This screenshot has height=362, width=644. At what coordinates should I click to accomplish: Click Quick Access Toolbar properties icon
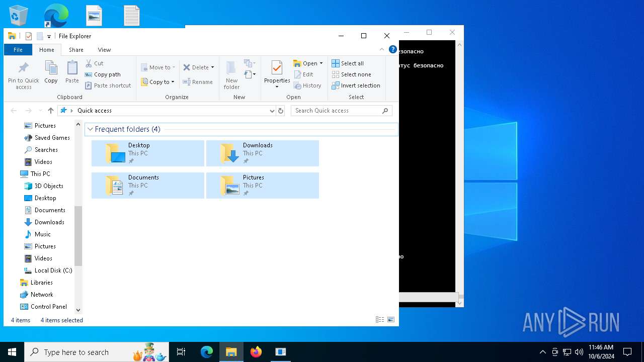pos(29,36)
